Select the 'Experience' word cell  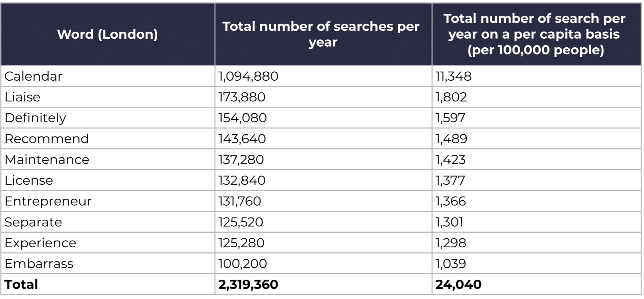pos(40,243)
